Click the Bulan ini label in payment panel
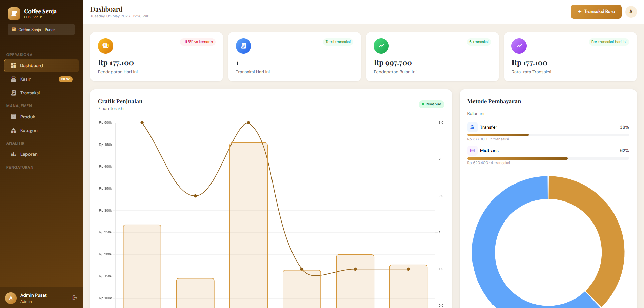644x308 pixels. [476, 114]
